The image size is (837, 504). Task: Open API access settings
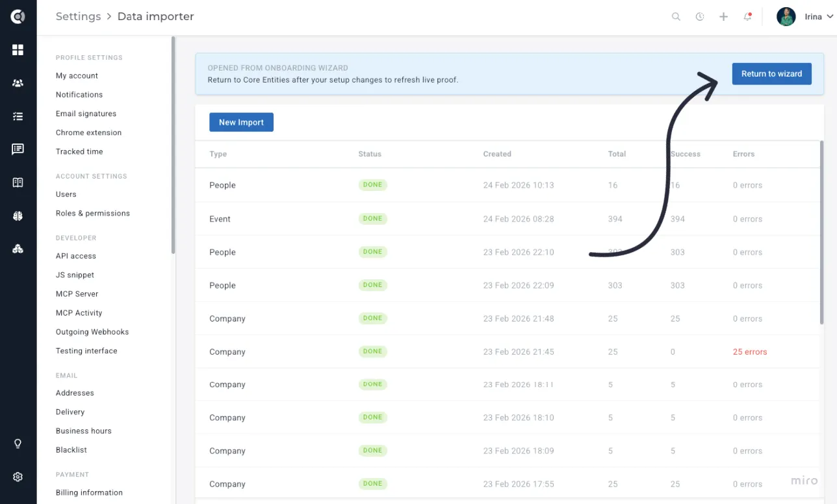point(76,256)
